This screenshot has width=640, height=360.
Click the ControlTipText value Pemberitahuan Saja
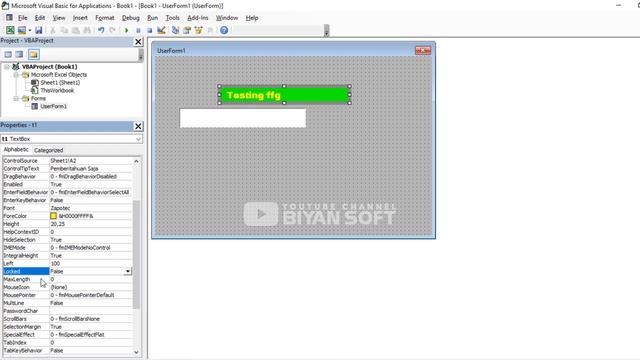[74, 169]
